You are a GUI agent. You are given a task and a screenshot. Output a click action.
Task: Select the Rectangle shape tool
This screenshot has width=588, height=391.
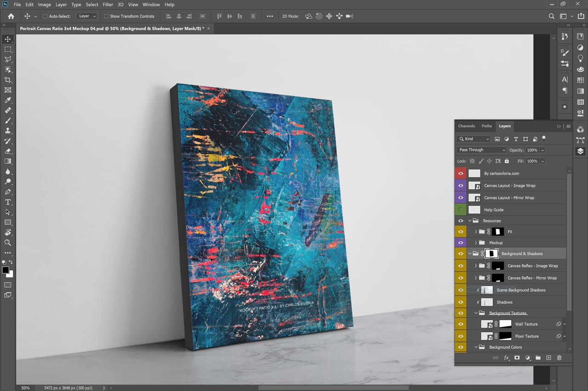8,222
